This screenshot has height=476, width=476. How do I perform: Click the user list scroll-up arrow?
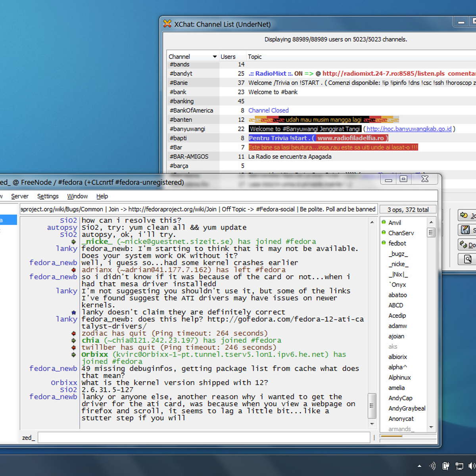coord(431,222)
